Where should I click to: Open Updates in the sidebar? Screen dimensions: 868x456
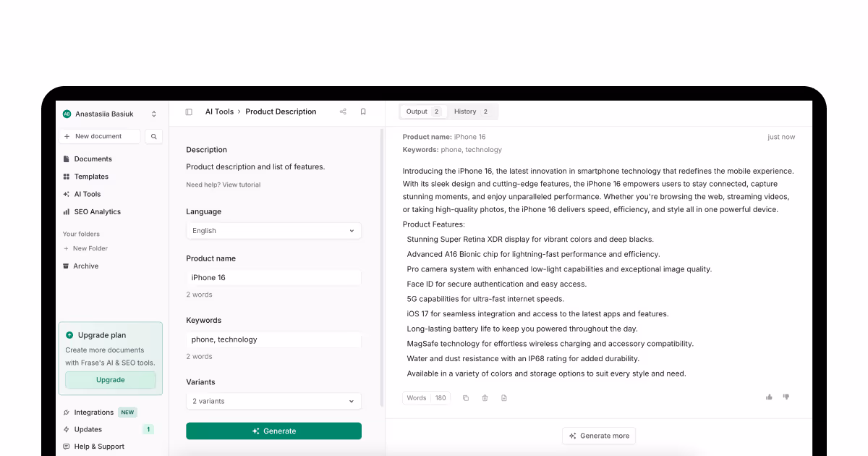pos(88,430)
